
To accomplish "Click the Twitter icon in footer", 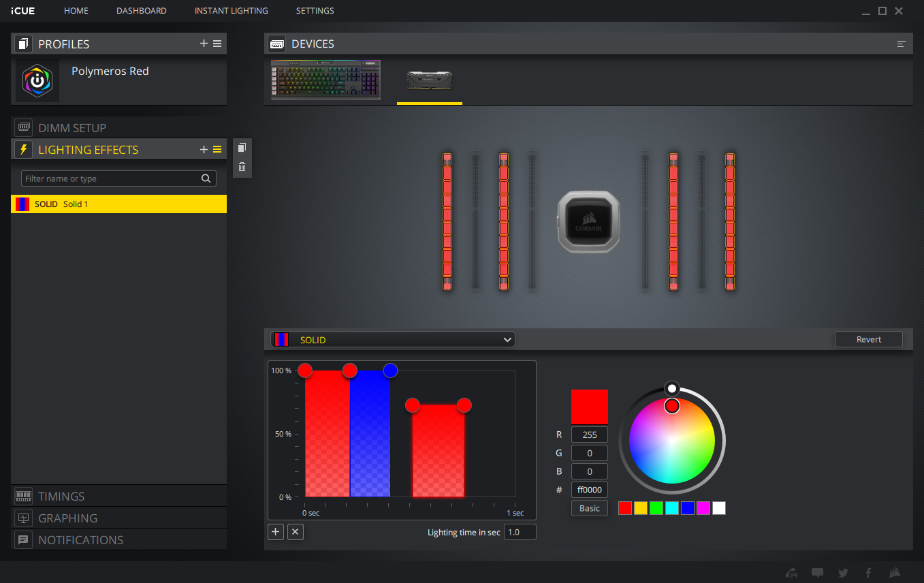I will tap(843, 573).
